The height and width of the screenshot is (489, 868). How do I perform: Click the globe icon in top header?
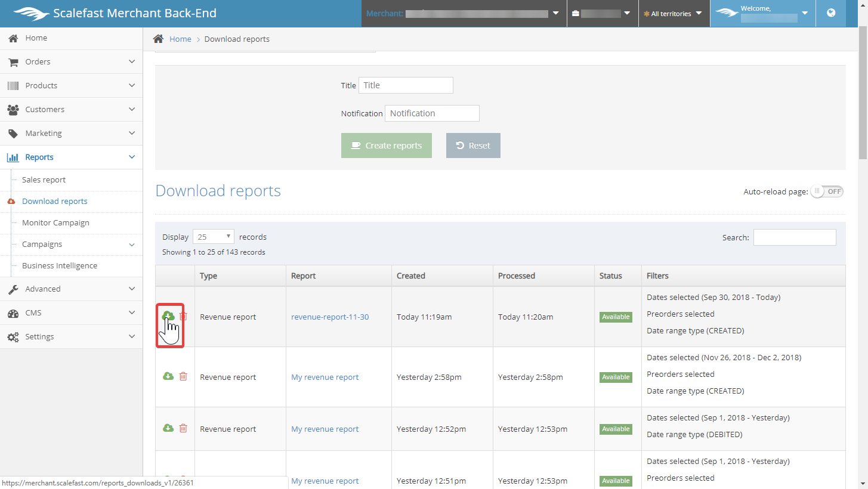[831, 13]
